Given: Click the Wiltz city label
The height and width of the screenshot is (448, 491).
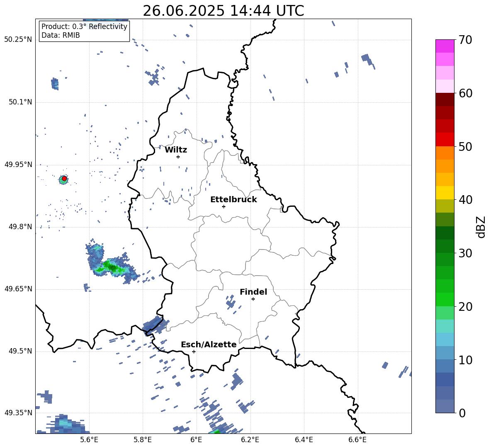Looking at the screenshot, I should [176, 150].
